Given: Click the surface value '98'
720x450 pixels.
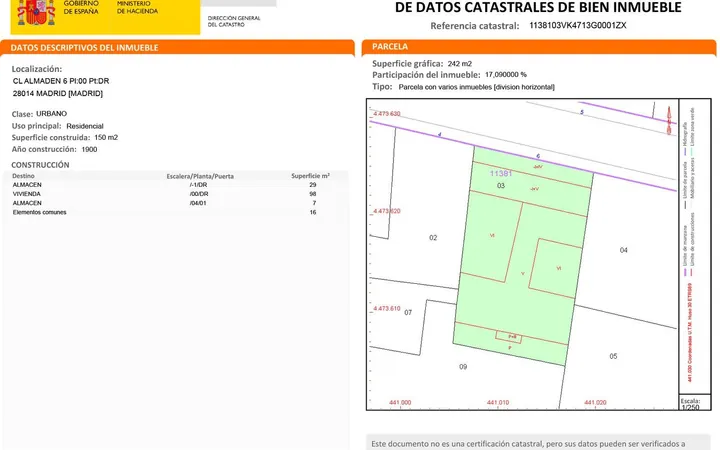Looking at the screenshot, I should point(313,194).
